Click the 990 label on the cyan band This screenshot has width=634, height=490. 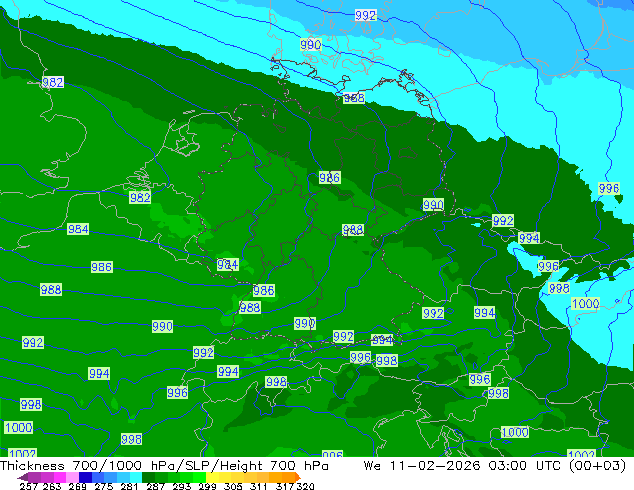coord(311,44)
